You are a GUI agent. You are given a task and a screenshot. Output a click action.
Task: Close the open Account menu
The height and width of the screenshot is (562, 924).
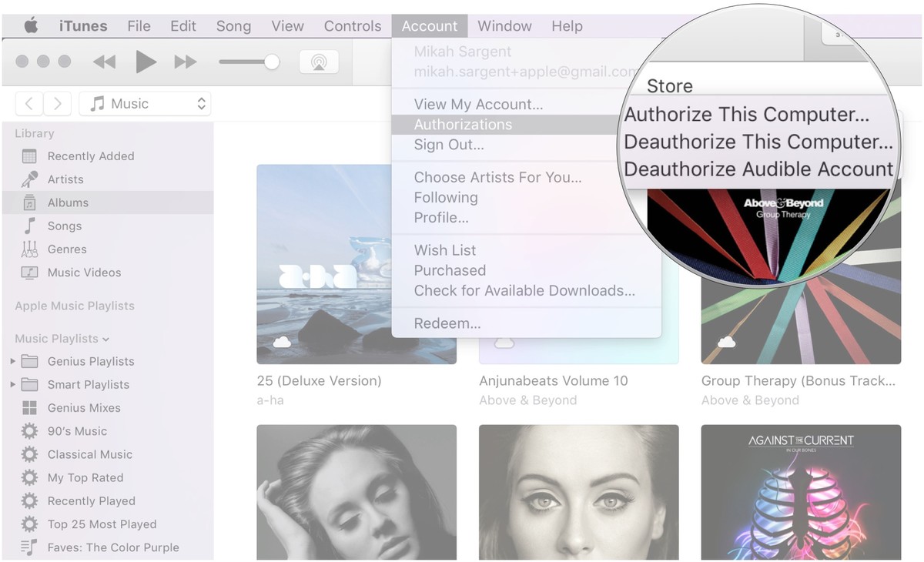point(430,26)
